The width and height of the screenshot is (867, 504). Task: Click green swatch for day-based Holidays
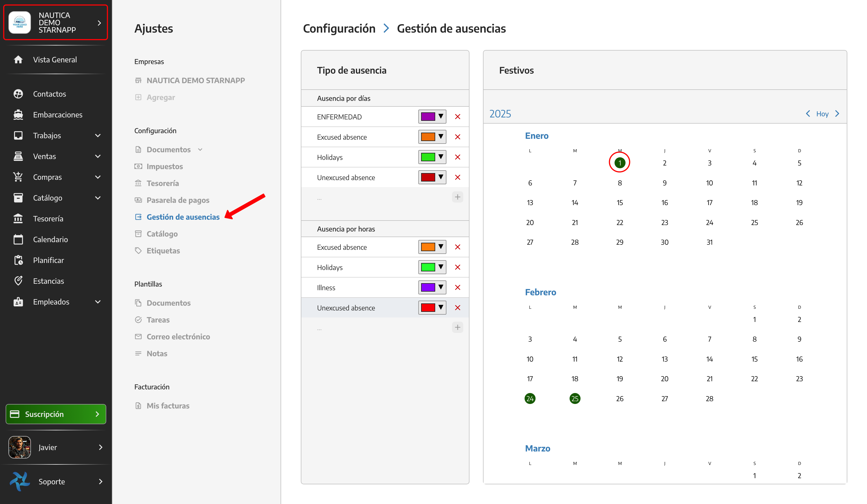pyautogui.click(x=428, y=157)
